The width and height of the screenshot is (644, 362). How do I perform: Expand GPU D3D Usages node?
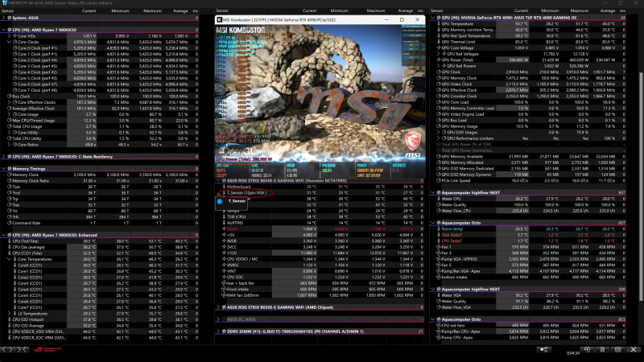click(x=438, y=133)
